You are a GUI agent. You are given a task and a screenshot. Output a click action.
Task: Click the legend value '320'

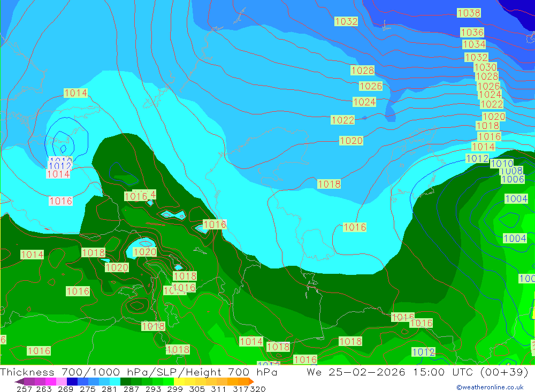[258, 389]
